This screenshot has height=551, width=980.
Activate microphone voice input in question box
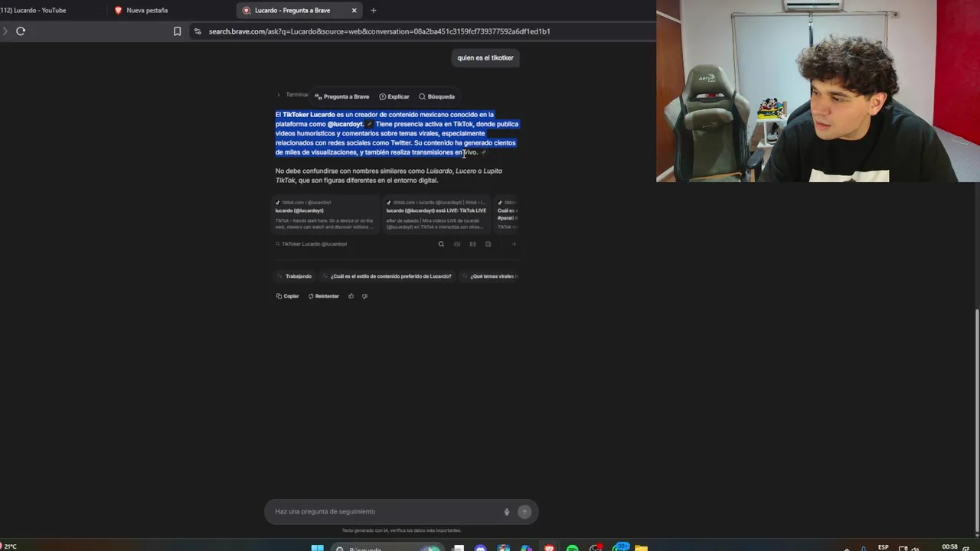click(x=506, y=512)
